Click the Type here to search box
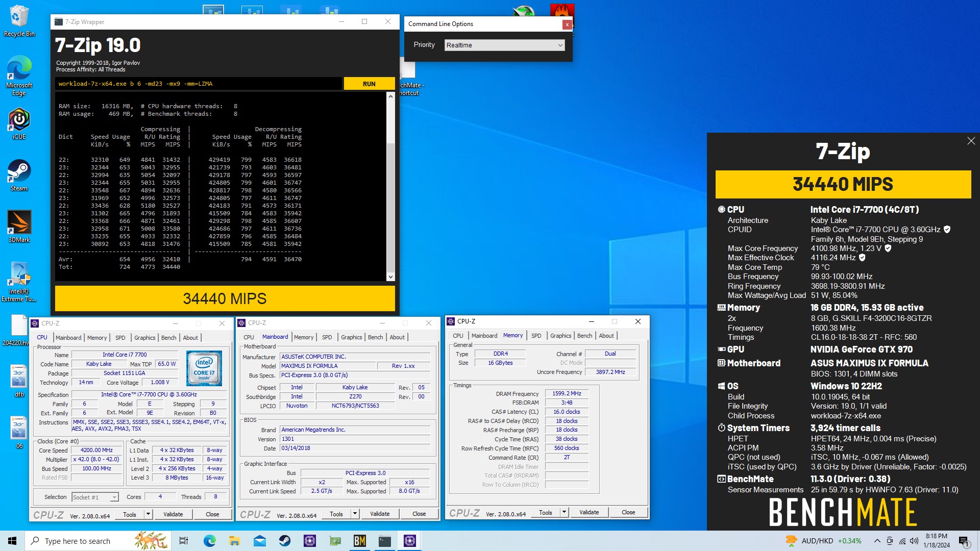The width and height of the screenshot is (980, 551). pyautogui.click(x=97, y=541)
